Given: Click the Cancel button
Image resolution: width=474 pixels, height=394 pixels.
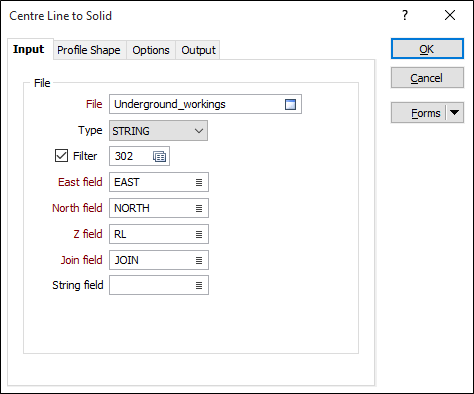Looking at the screenshot, I should coord(427,78).
